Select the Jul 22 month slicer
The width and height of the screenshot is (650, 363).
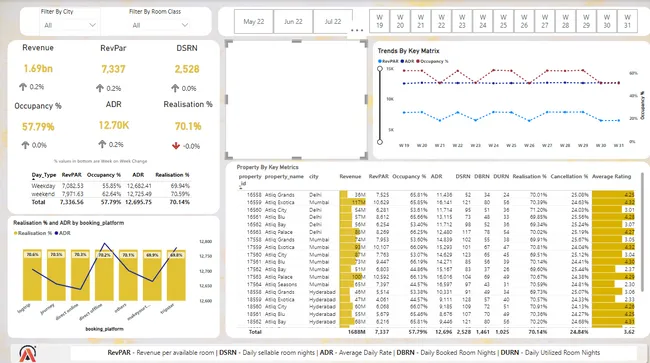click(x=333, y=22)
